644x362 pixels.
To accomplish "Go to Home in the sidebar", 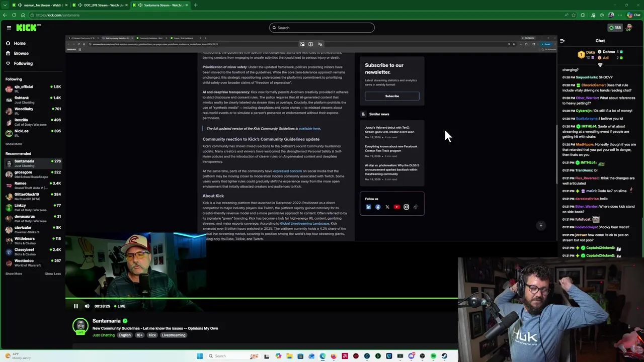I will (20, 43).
